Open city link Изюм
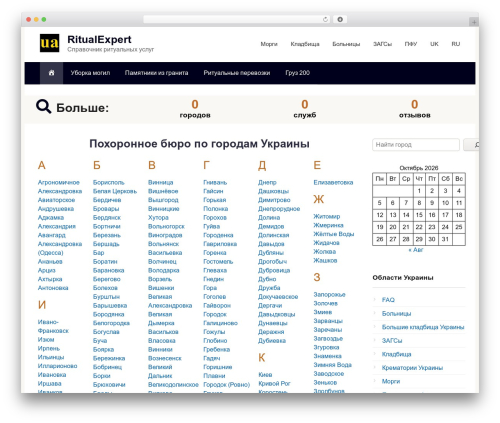500x423 pixels. pos(46,340)
